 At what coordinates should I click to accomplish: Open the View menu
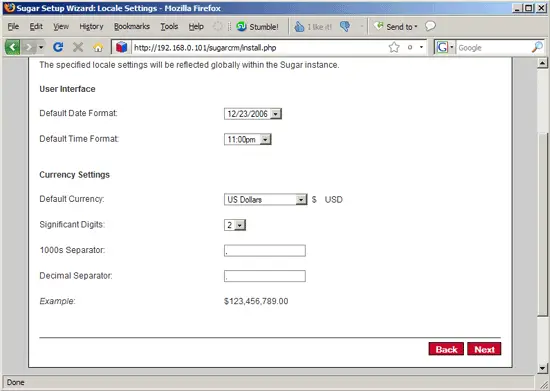point(61,27)
